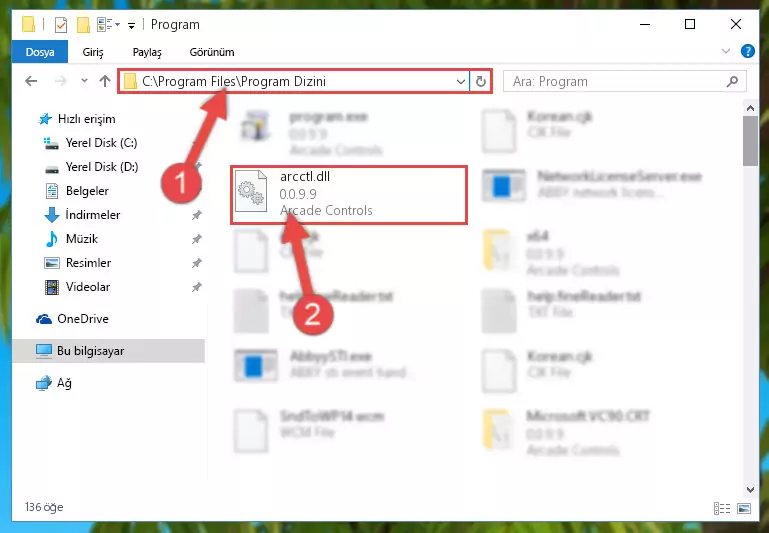Image resolution: width=769 pixels, height=533 pixels.
Task: Open the Paylaş ribbon tab
Action: (x=147, y=52)
